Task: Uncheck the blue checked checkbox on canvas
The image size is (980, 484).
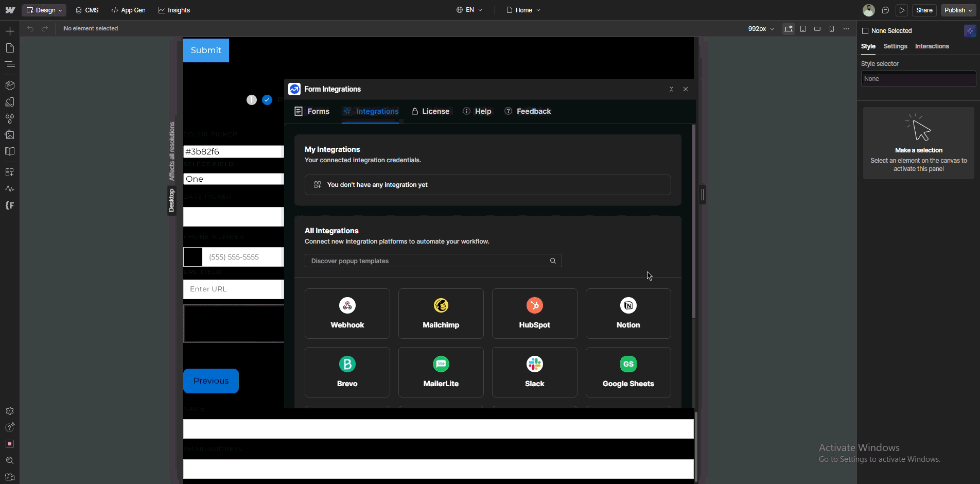Action: [267, 100]
